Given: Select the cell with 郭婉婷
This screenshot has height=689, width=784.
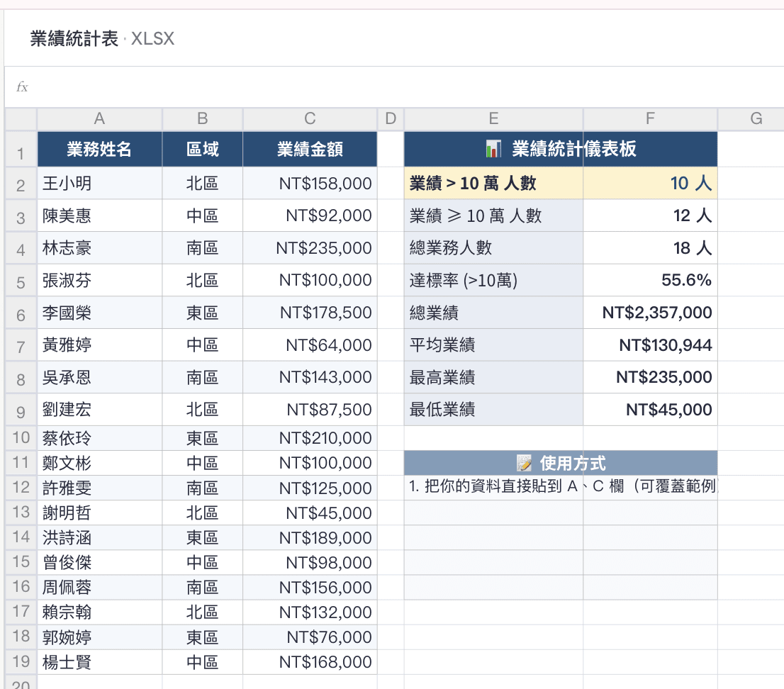Looking at the screenshot, I should coord(99,637).
